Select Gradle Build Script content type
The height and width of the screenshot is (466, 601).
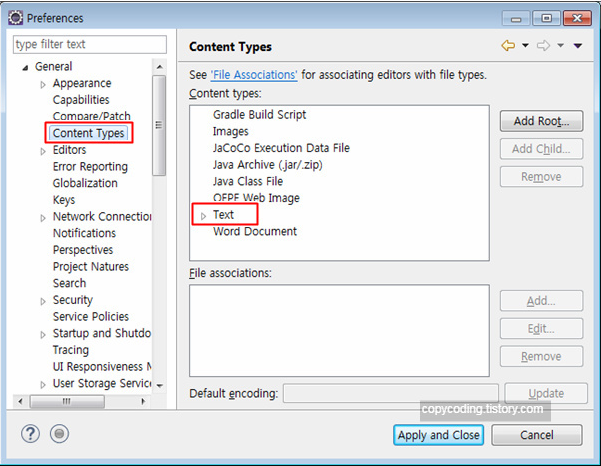[x=259, y=115]
